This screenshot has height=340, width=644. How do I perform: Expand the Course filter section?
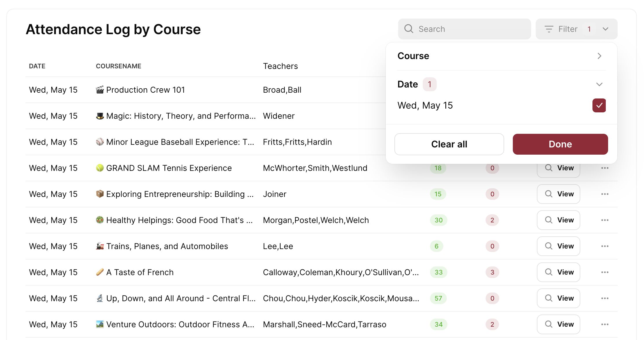click(x=599, y=56)
